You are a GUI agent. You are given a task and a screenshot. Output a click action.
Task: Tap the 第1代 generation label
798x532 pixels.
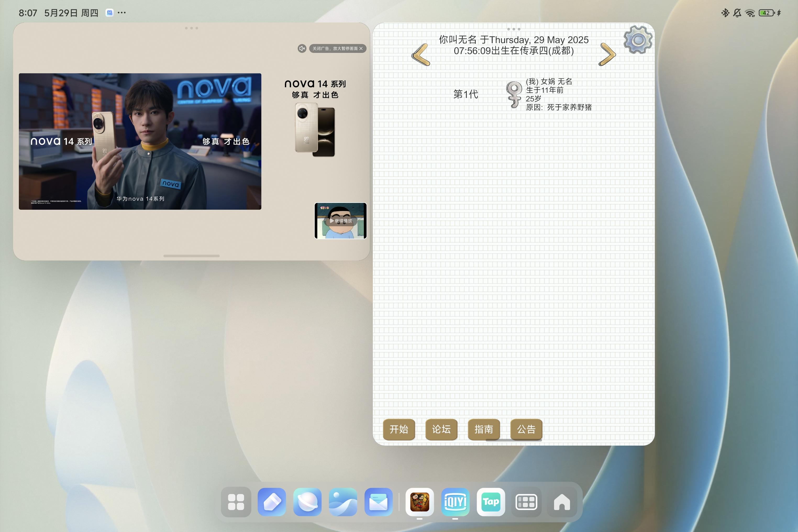pyautogui.click(x=466, y=94)
